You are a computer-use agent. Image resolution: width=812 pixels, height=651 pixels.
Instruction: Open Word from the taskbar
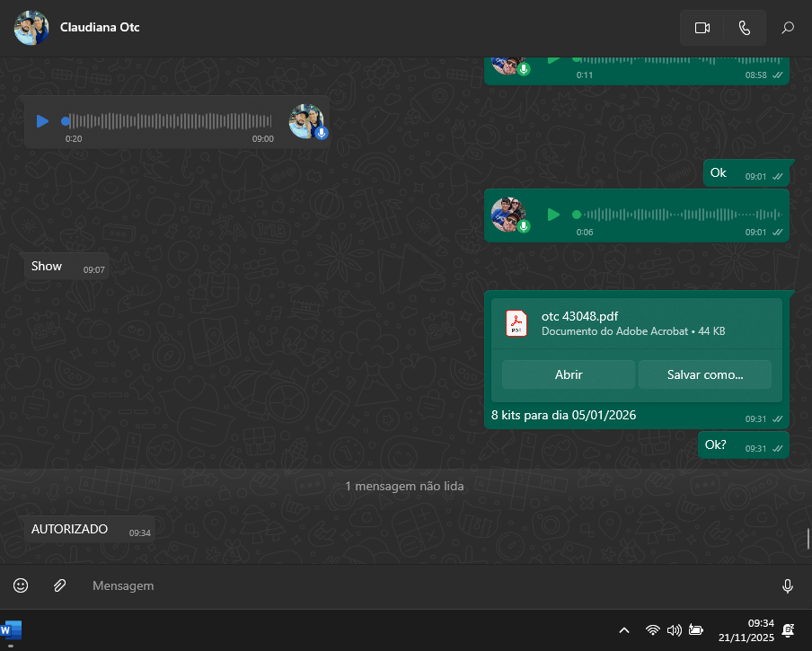point(11,630)
